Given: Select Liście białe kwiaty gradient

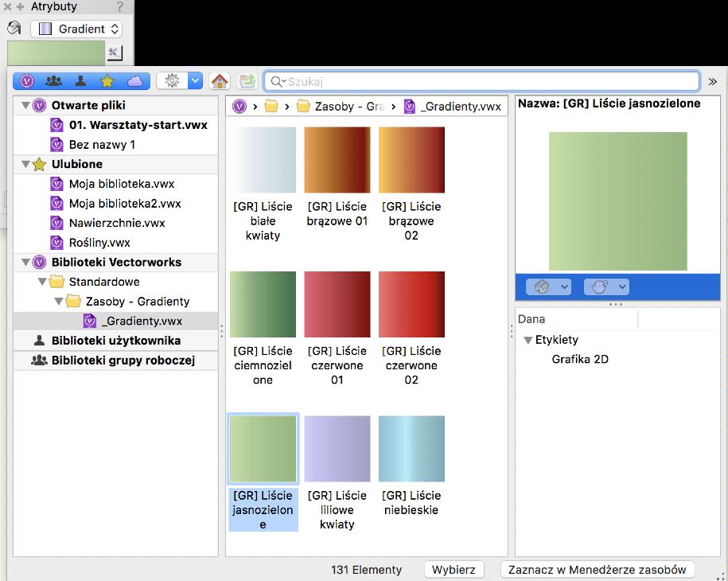Looking at the screenshot, I should 263,160.
